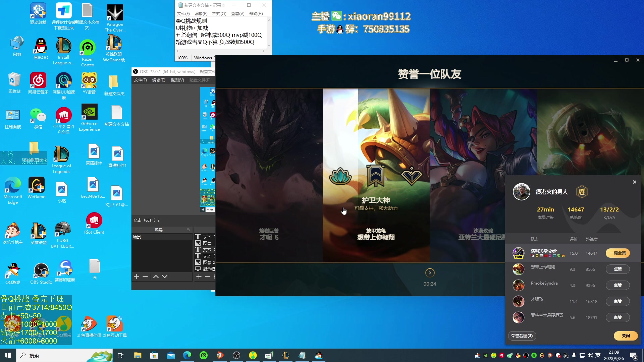Image resolution: width=644 pixels, height=362 pixels.
Task: Open the 斗鱼直播伴侣 desktop icon
Action: pyautogui.click(x=89, y=326)
